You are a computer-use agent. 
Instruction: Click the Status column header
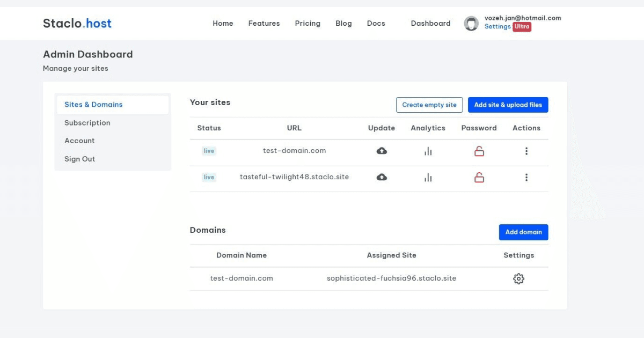click(209, 128)
